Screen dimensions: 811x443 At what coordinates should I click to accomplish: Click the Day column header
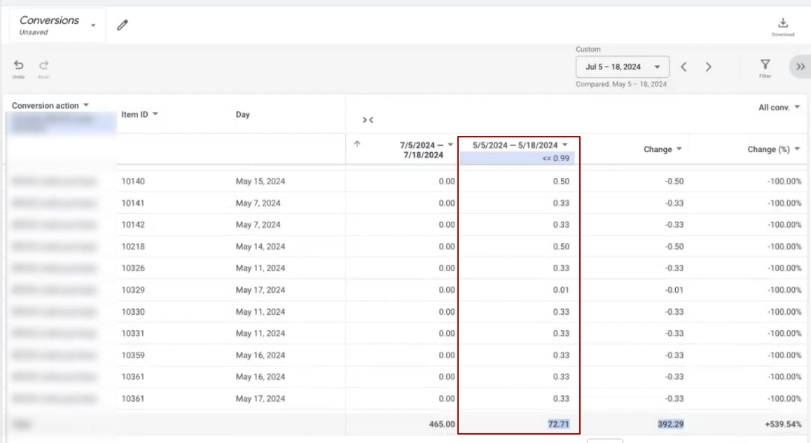point(243,114)
